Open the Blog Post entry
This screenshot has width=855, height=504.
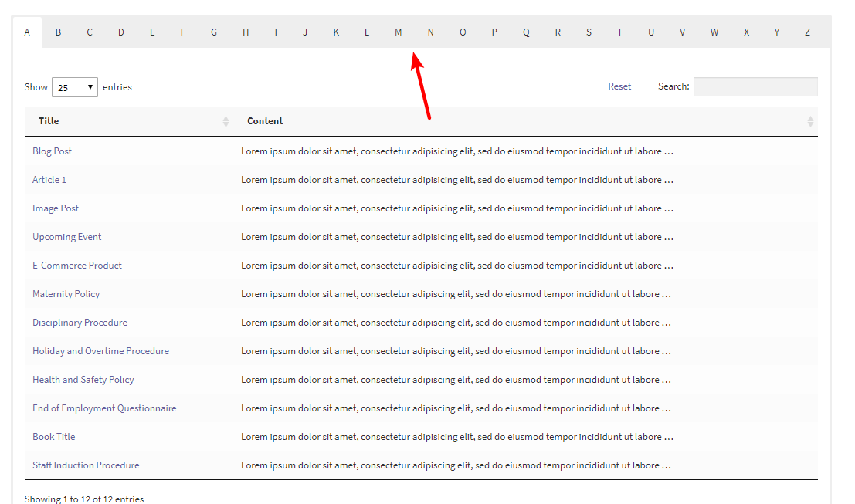tap(52, 151)
